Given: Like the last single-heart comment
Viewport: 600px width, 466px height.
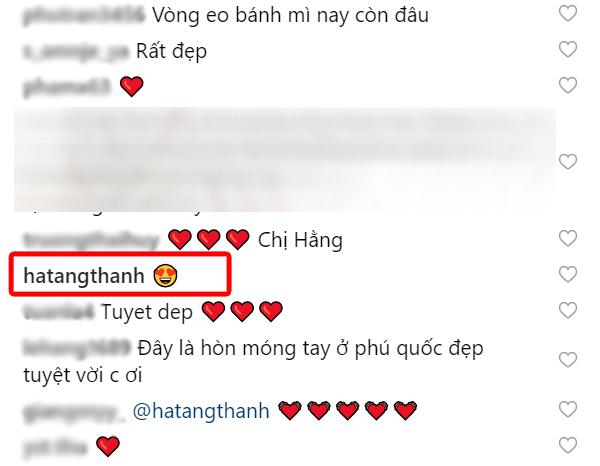Looking at the screenshot, I should tap(568, 445).
